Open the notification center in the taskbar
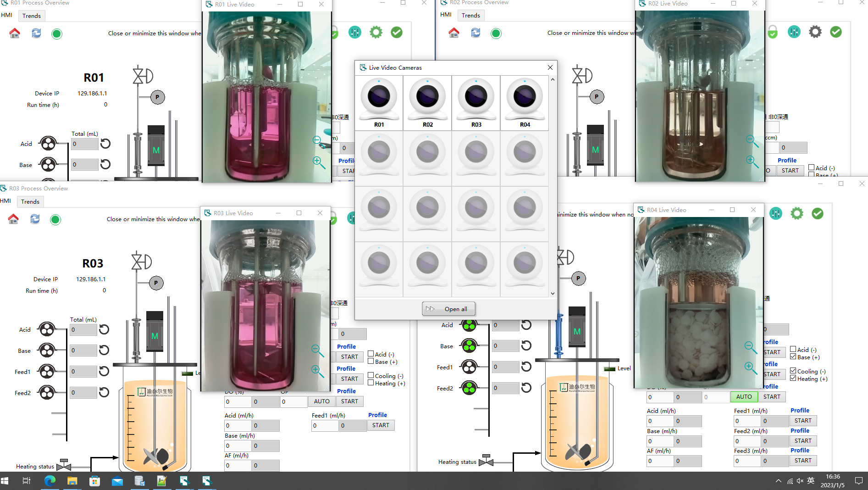This screenshot has width=868, height=490. pos(858,481)
